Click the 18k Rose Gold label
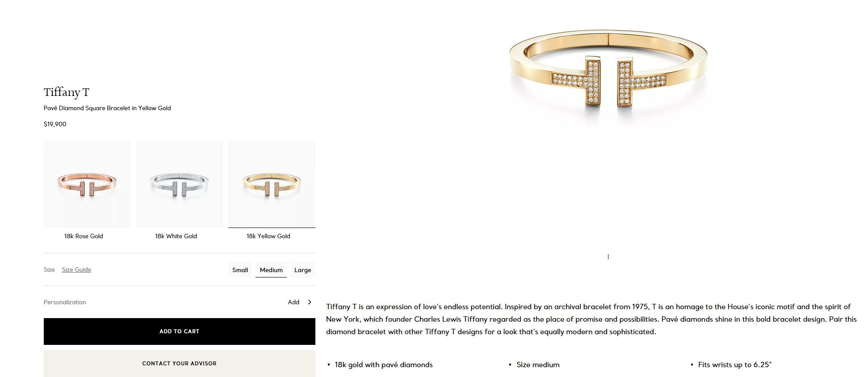868x377 pixels. [x=84, y=236]
